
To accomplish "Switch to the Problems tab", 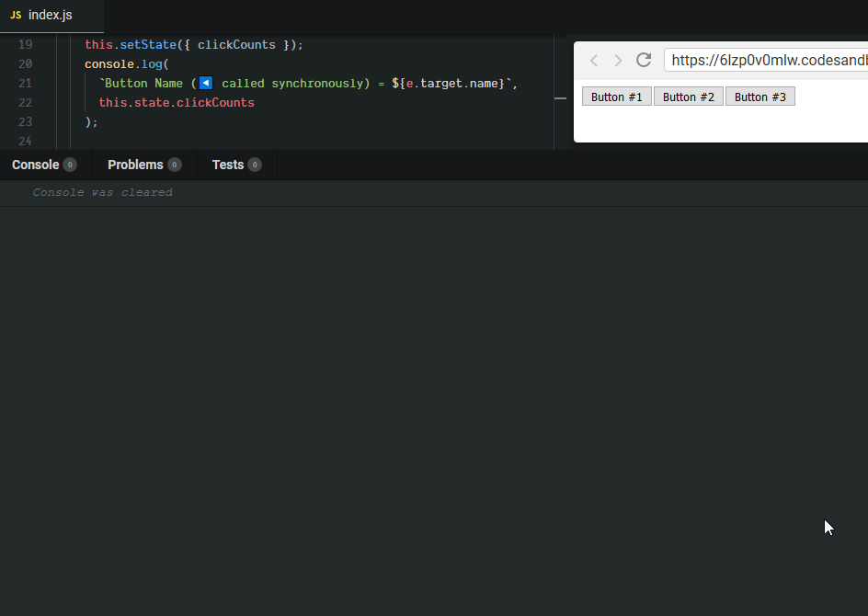I will (135, 165).
